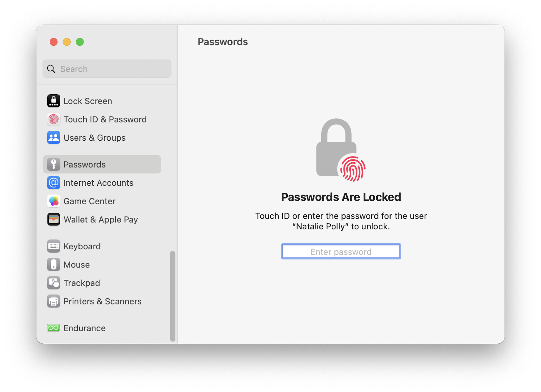Image resolution: width=541 pixels, height=392 pixels.
Task: Click the Game Center colorful icon
Action: pyautogui.click(x=53, y=201)
